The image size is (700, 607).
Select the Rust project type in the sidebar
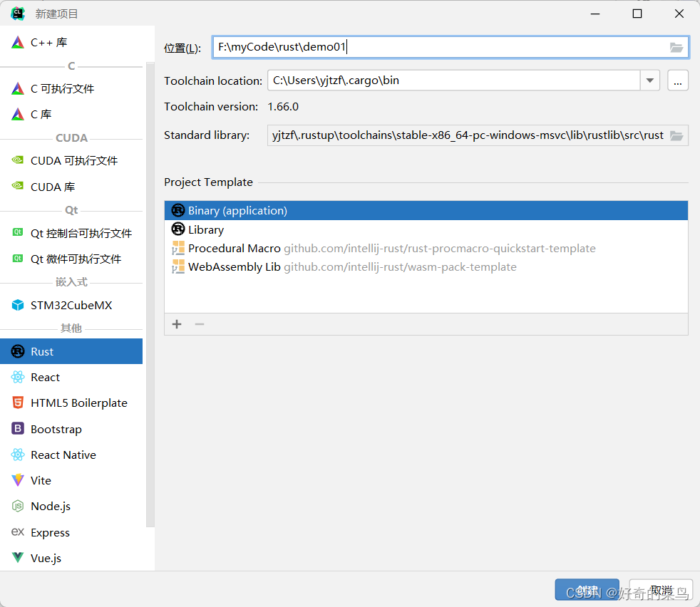pos(41,351)
